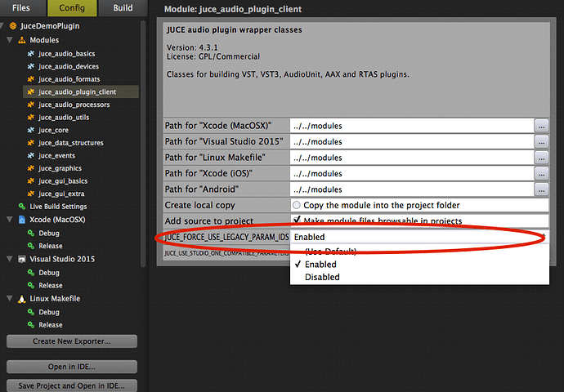Click the juce_audio_formats module icon

pyautogui.click(x=31, y=79)
